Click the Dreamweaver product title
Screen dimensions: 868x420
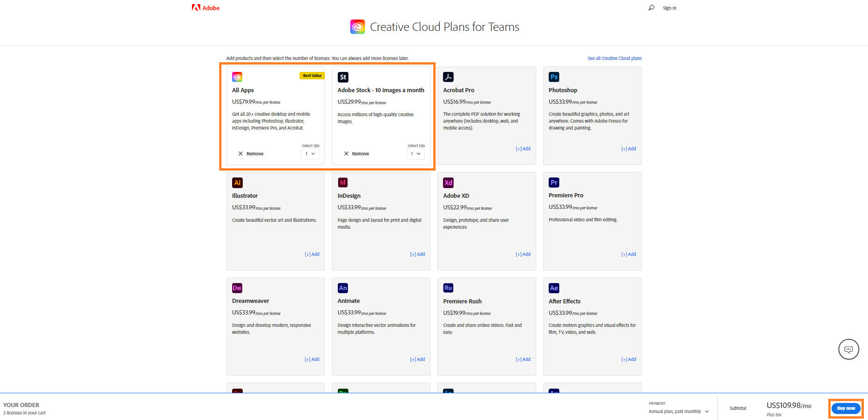(251, 301)
